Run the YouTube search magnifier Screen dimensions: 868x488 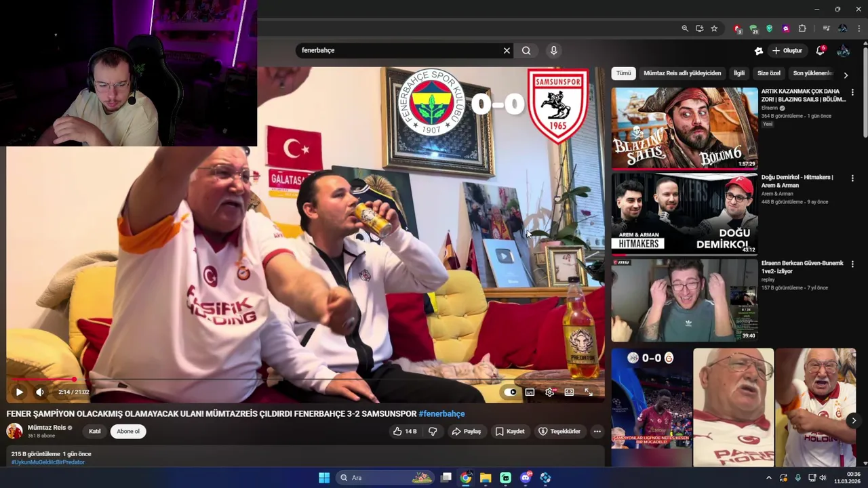pyautogui.click(x=526, y=50)
